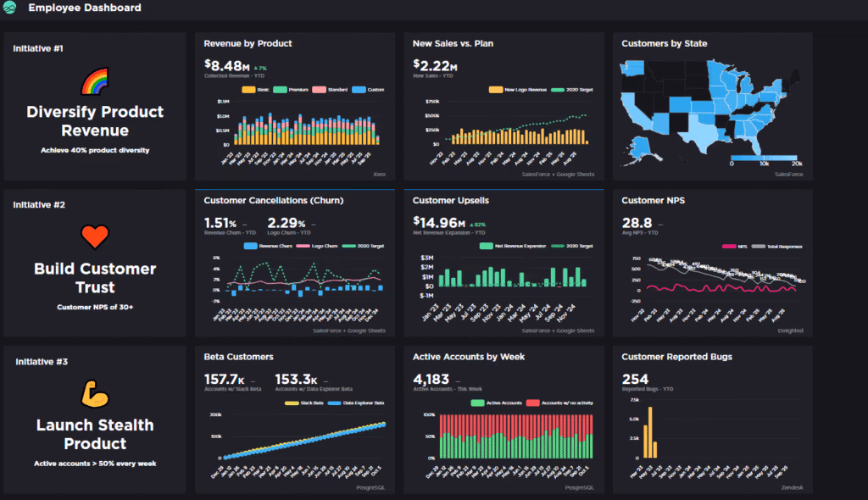
Task: Click the Achieve 40% product diversity subtitle
Action: point(95,150)
